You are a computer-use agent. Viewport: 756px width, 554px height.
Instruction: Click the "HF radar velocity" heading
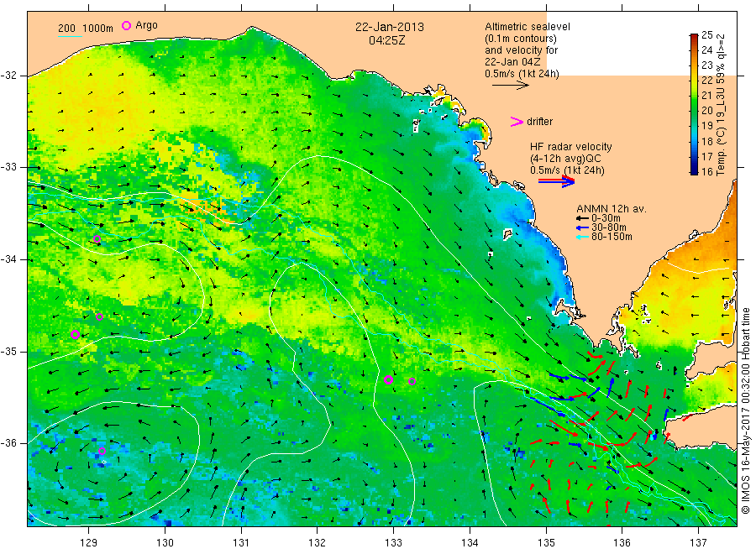[x=571, y=147]
